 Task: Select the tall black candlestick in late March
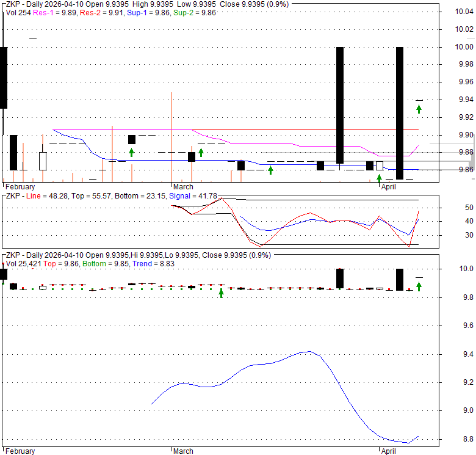coord(340,105)
